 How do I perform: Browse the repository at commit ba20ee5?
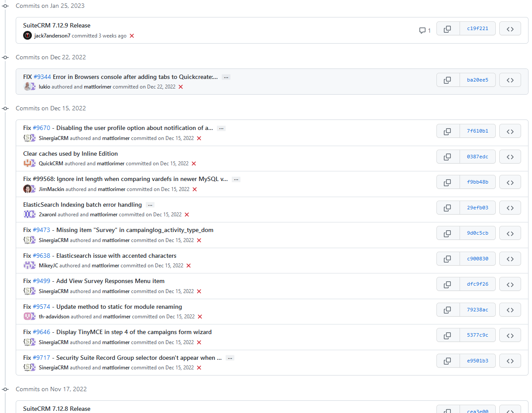tap(510, 80)
